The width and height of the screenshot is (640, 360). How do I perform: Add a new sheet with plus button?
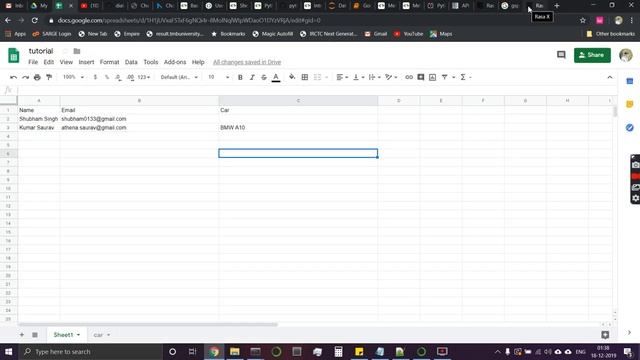click(22, 335)
